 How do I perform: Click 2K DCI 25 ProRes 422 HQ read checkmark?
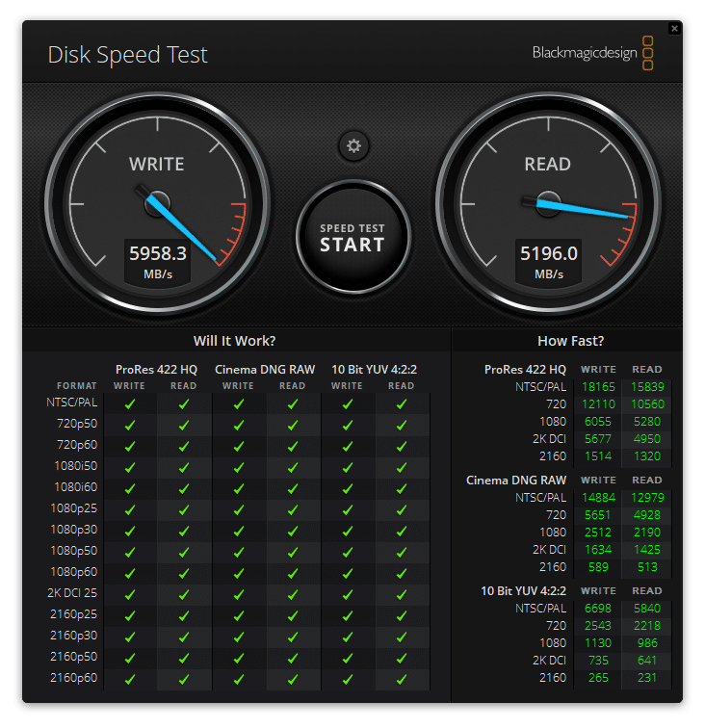click(184, 594)
